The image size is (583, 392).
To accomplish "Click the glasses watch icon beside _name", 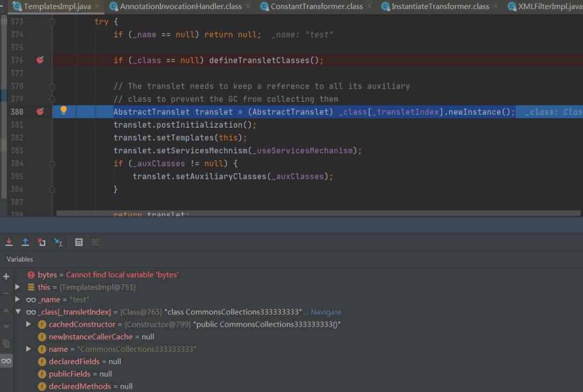I will [x=31, y=300].
